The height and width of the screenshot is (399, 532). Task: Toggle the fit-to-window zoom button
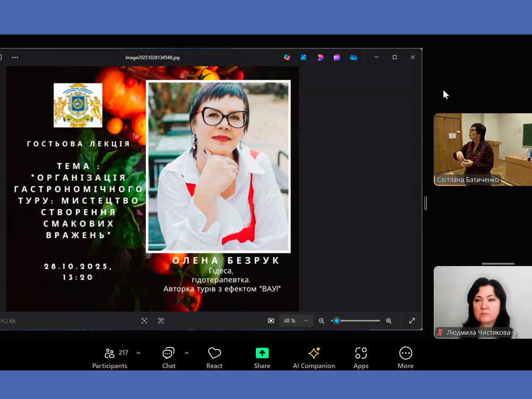pyautogui.click(x=271, y=321)
